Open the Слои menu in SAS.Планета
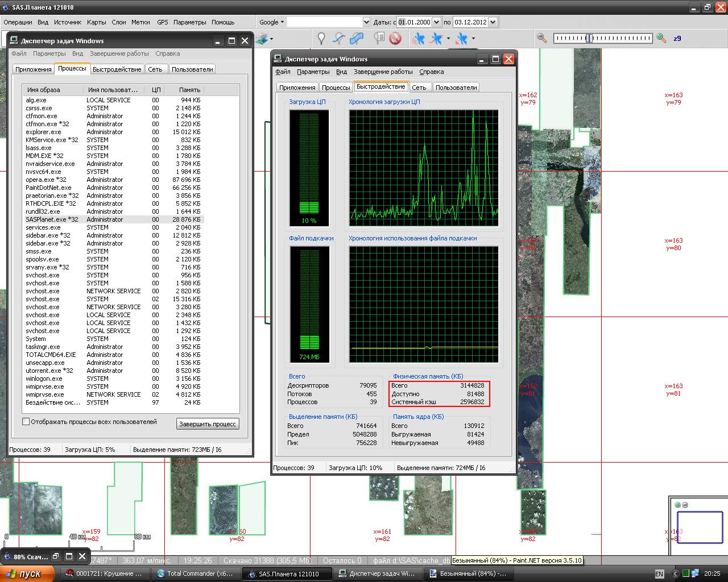Viewport: 728px width, 582px height. tap(119, 22)
